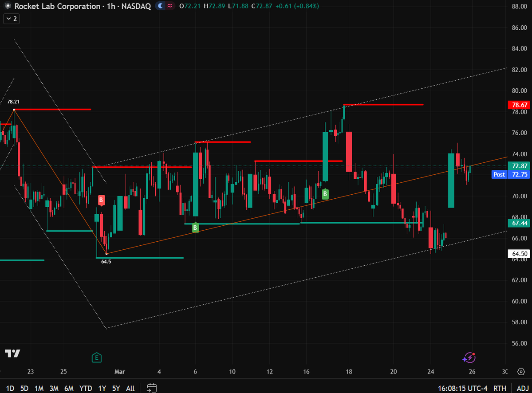
Task: Select the 1D time range
Action: (x=10, y=388)
